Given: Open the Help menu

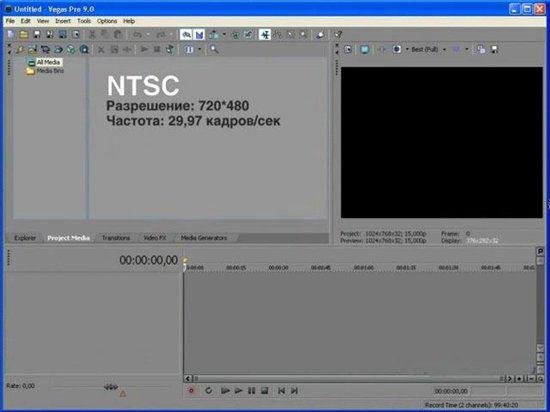Looking at the screenshot, I should pyautogui.click(x=129, y=21).
